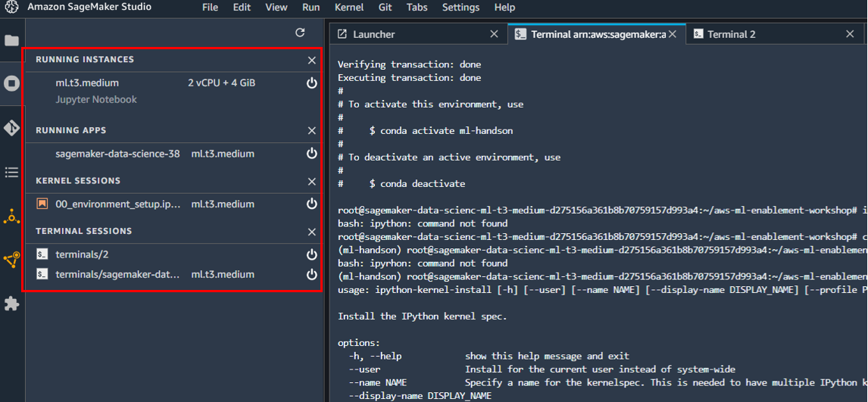This screenshot has height=402, width=868.
Task: Close all Kernel Sessions with X
Action: coord(311,181)
